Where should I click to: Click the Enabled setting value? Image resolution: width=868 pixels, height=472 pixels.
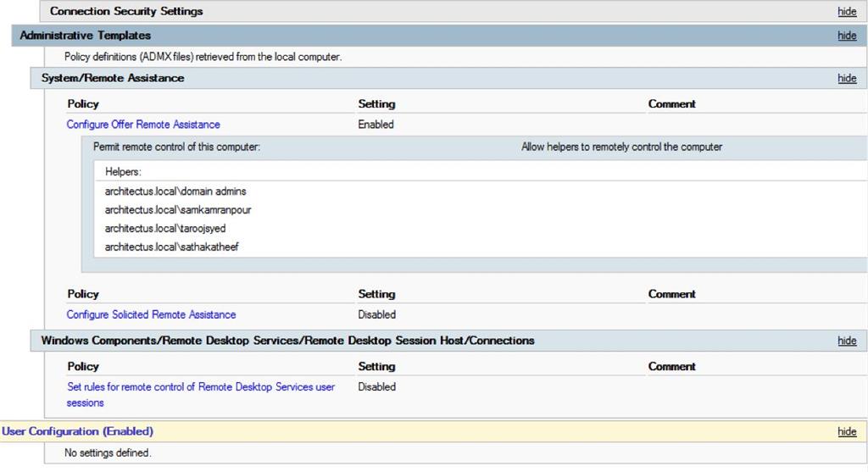pos(376,125)
